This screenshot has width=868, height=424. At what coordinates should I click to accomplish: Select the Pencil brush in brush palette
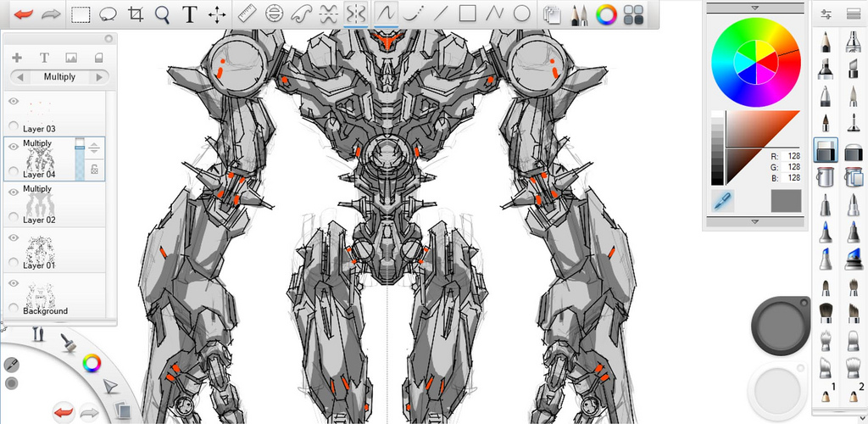pyautogui.click(x=826, y=42)
